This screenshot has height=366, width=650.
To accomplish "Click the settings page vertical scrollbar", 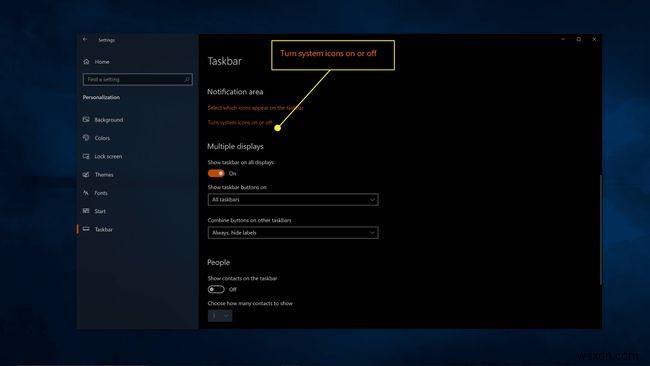I will click(600, 230).
